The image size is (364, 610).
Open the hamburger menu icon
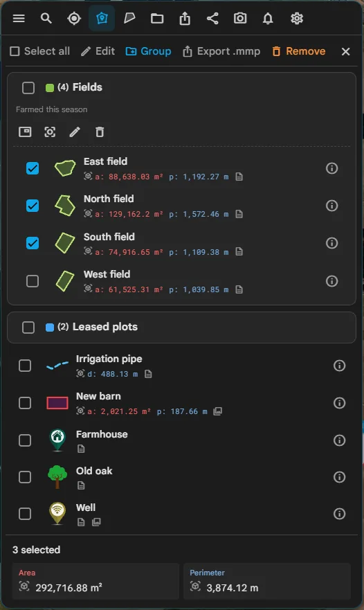[x=19, y=18]
